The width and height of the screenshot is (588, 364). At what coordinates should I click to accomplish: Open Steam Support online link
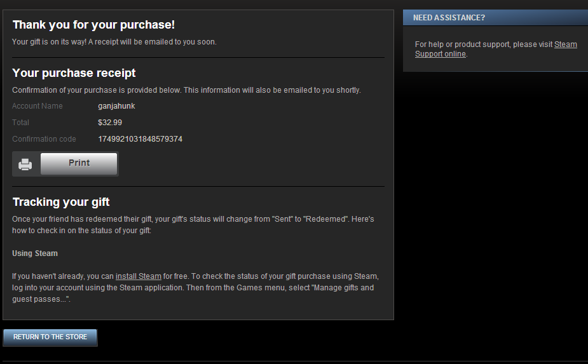tap(496, 49)
